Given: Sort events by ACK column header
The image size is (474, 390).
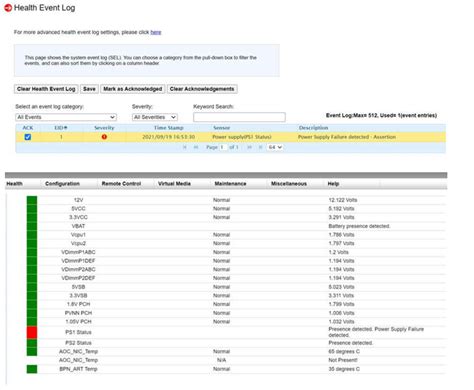Looking at the screenshot, I should point(28,128).
